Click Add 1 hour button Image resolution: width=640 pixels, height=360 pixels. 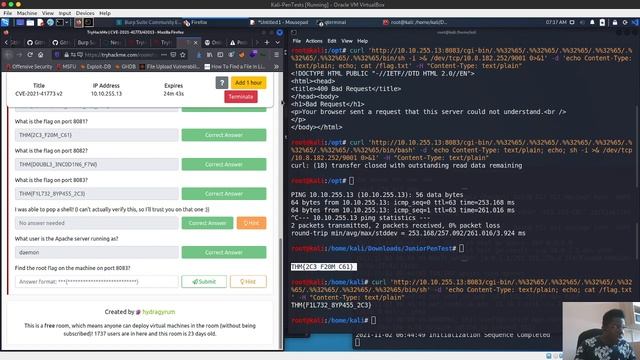click(248, 83)
